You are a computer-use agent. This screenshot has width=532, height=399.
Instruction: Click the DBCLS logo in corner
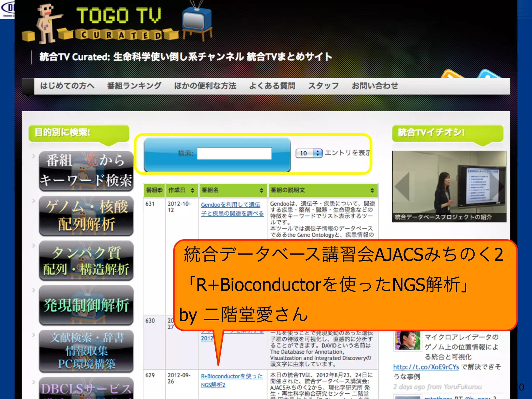pyautogui.click(x=7, y=9)
